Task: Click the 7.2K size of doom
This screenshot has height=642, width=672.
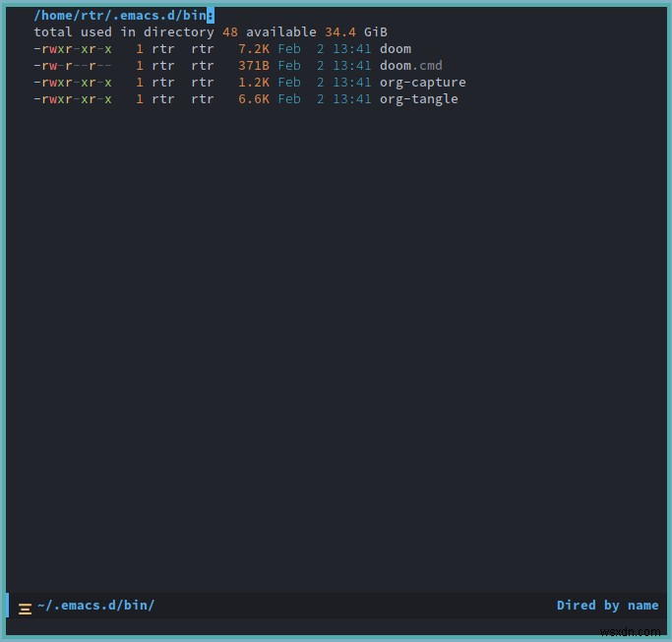Action: [x=254, y=49]
